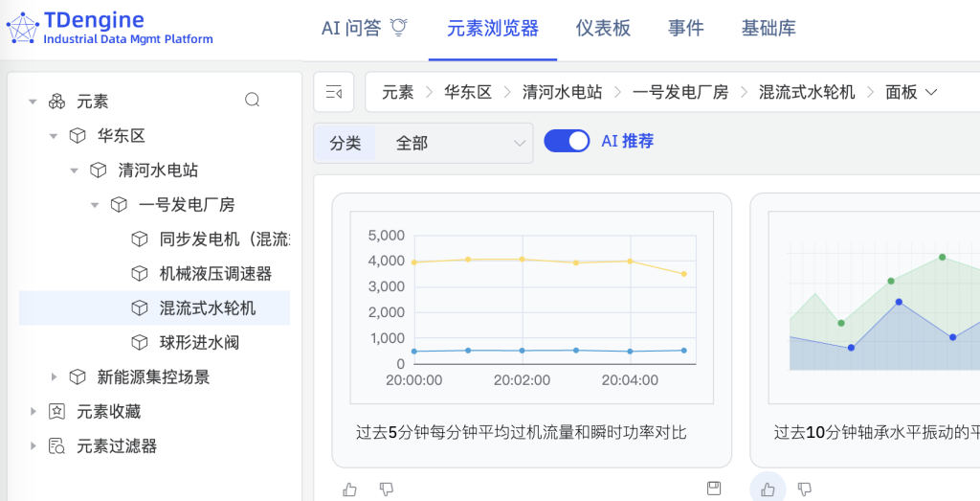Screen dimensions: 980x501
Task: Click the cube icon beside 一号发电厂房
Action: coord(119,205)
